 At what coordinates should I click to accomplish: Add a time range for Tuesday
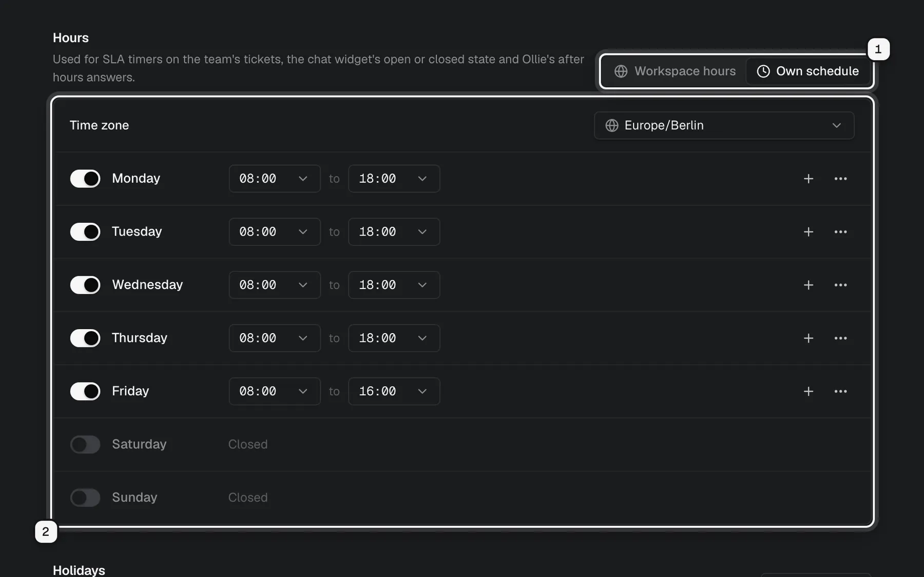pyautogui.click(x=808, y=232)
